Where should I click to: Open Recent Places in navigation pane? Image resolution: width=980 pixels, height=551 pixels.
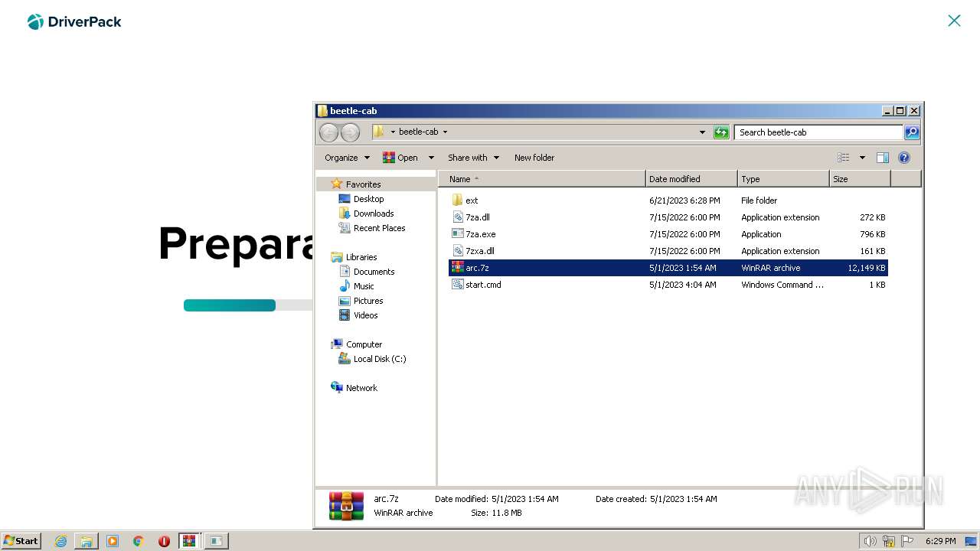pos(379,228)
